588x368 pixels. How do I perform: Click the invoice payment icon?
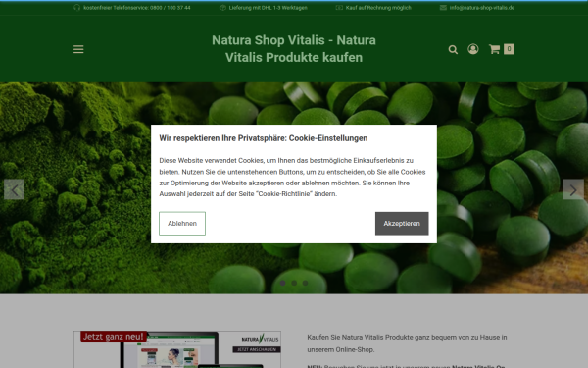[339, 8]
